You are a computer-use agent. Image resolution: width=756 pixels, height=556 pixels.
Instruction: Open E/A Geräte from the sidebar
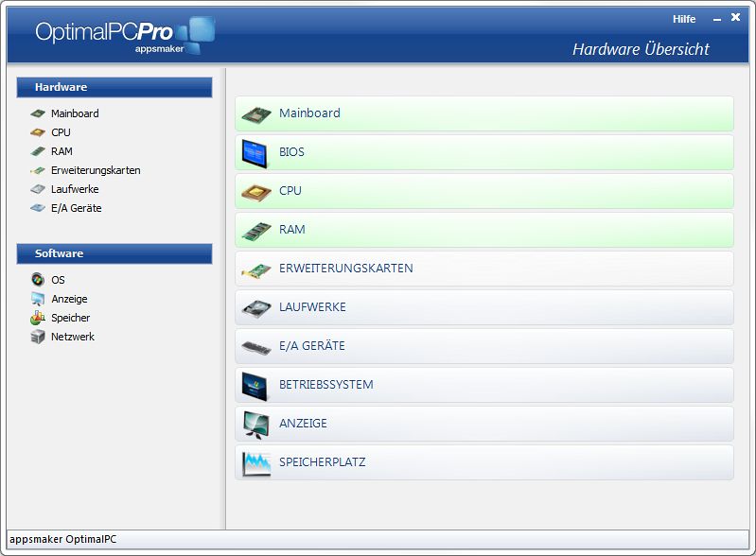(77, 208)
